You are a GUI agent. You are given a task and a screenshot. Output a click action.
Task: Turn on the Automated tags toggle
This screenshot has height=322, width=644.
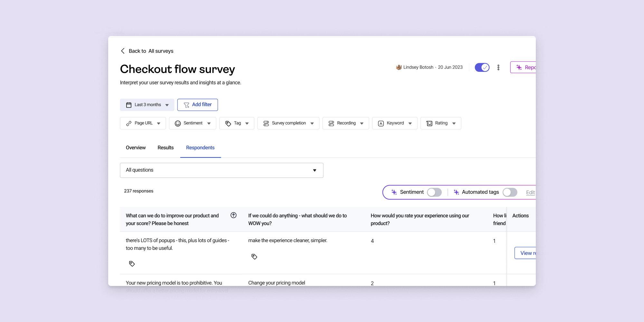tap(510, 192)
